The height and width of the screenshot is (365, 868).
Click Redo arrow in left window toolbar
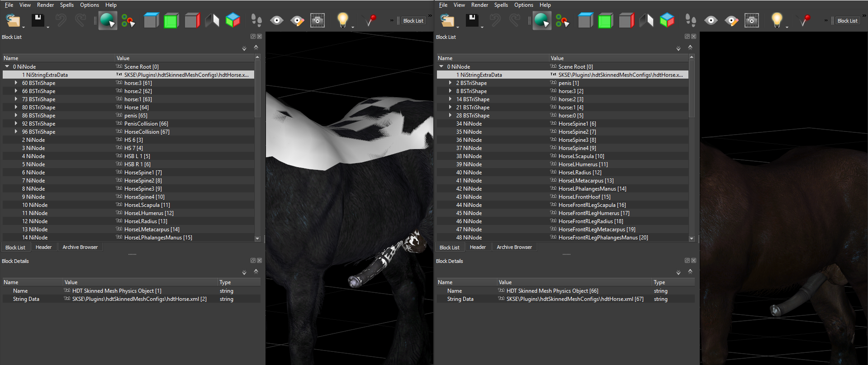(x=81, y=20)
